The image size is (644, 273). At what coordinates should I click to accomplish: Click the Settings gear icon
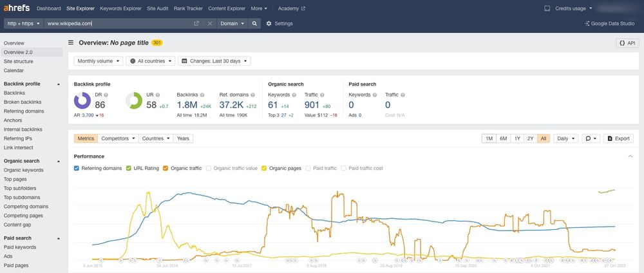tap(269, 23)
